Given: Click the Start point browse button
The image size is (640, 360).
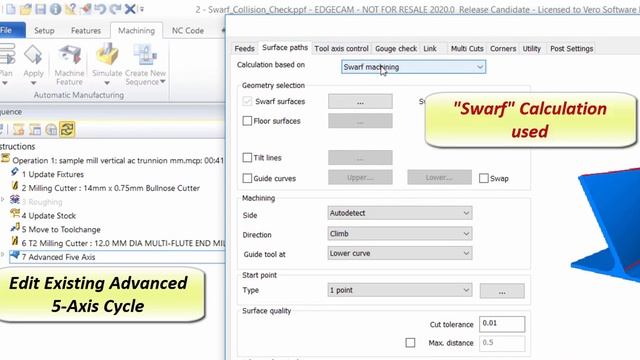Looking at the screenshot, I should click(502, 291).
